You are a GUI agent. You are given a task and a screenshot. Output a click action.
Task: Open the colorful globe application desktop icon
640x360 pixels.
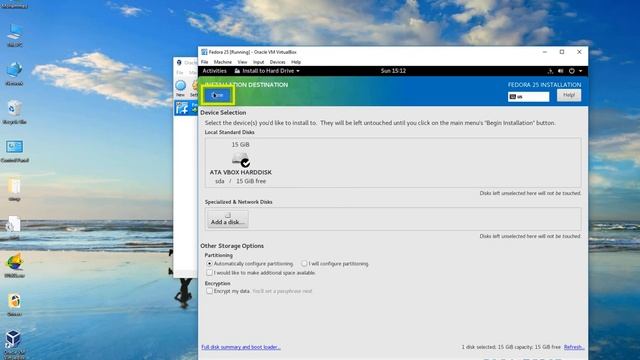pyautogui.click(x=15, y=265)
